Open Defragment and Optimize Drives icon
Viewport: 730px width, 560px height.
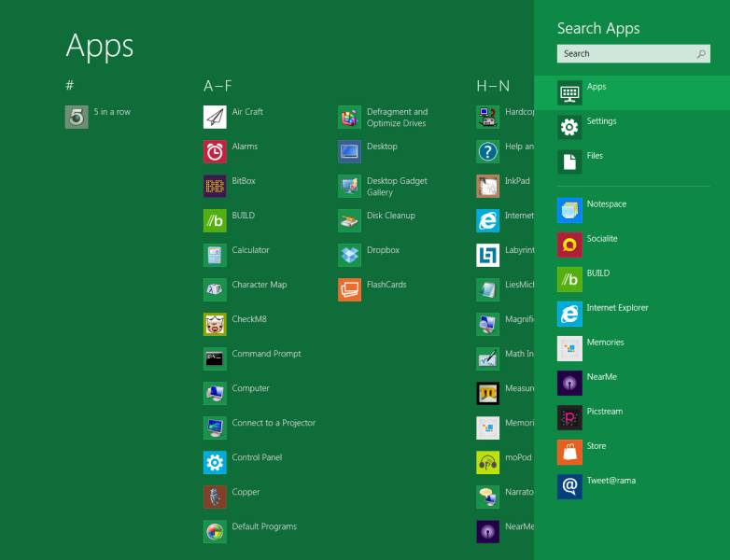point(349,117)
